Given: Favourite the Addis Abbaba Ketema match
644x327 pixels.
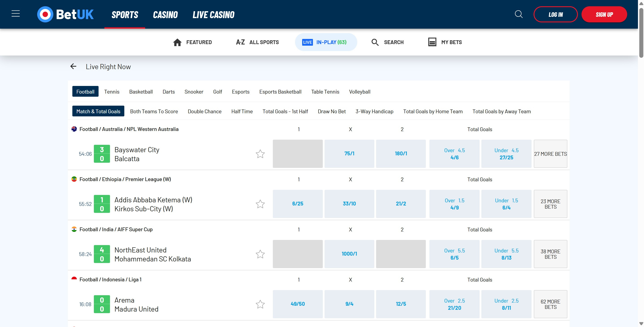Looking at the screenshot, I should point(260,204).
